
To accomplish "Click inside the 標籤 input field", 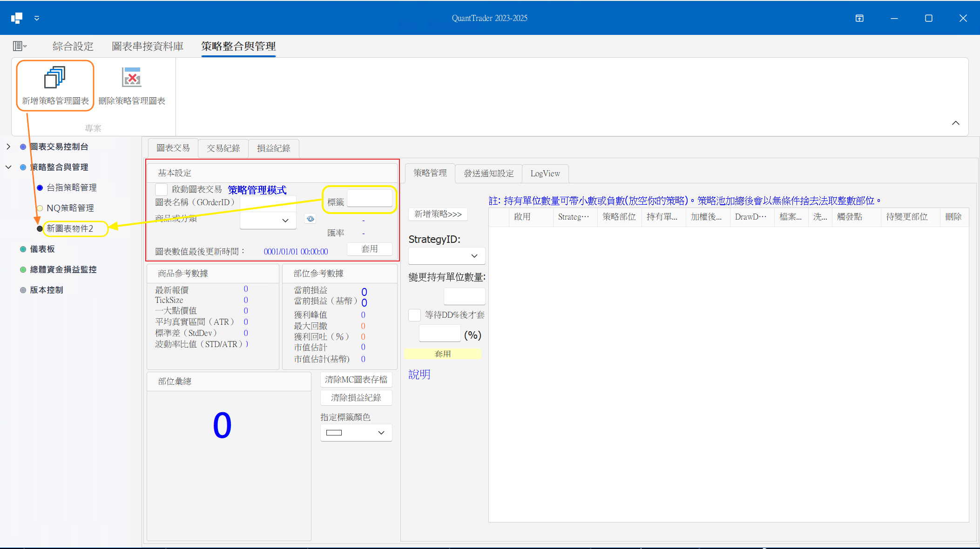I will (x=370, y=198).
